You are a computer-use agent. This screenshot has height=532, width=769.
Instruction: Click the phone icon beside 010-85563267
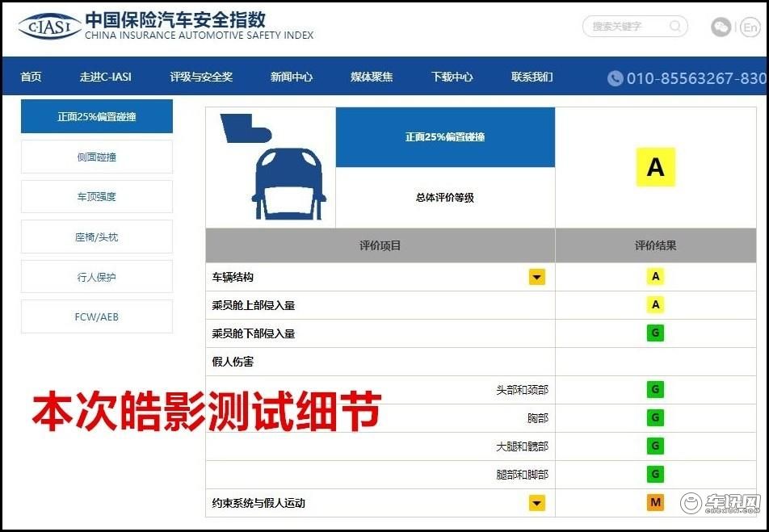point(615,78)
